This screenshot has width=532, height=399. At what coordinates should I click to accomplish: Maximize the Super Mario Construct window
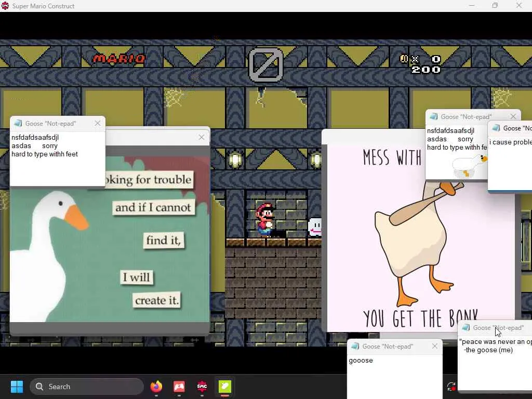(x=495, y=5)
